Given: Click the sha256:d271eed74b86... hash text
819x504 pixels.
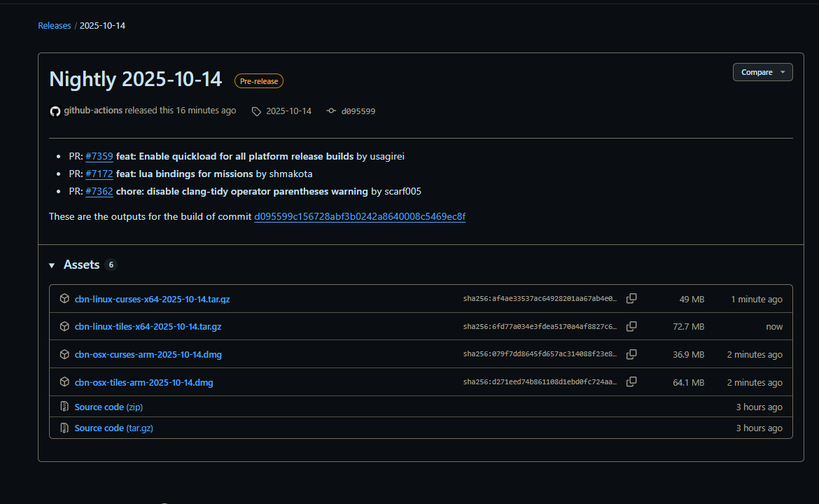Looking at the screenshot, I should click(x=540, y=381).
